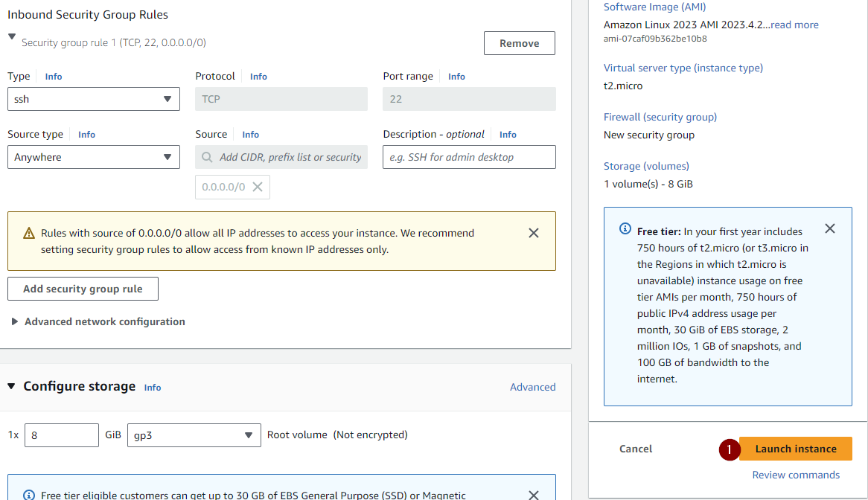Click the Add CIDR source search field

pos(281,157)
